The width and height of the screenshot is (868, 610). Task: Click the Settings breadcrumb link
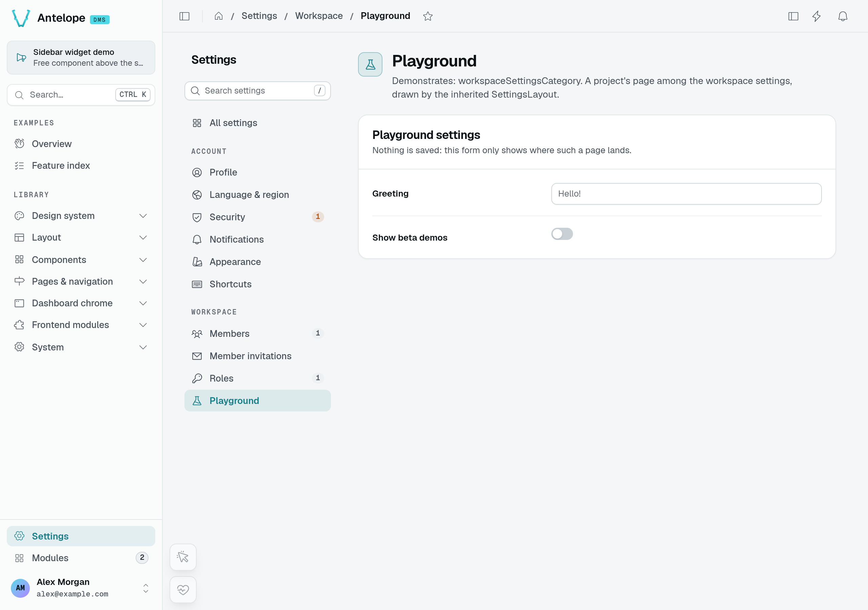pyautogui.click(x=259, y=16)
